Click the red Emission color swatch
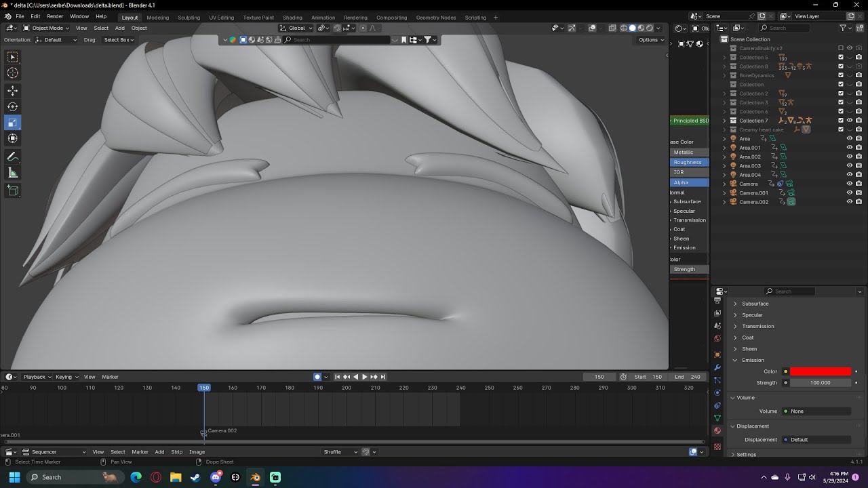Image resolution: width=868 pixels, height=488 pixels. 821,371
